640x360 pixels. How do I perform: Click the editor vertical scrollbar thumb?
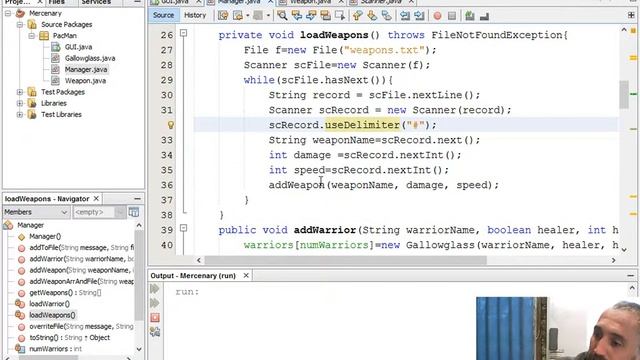pyautogui.click(x=624, y=95)
